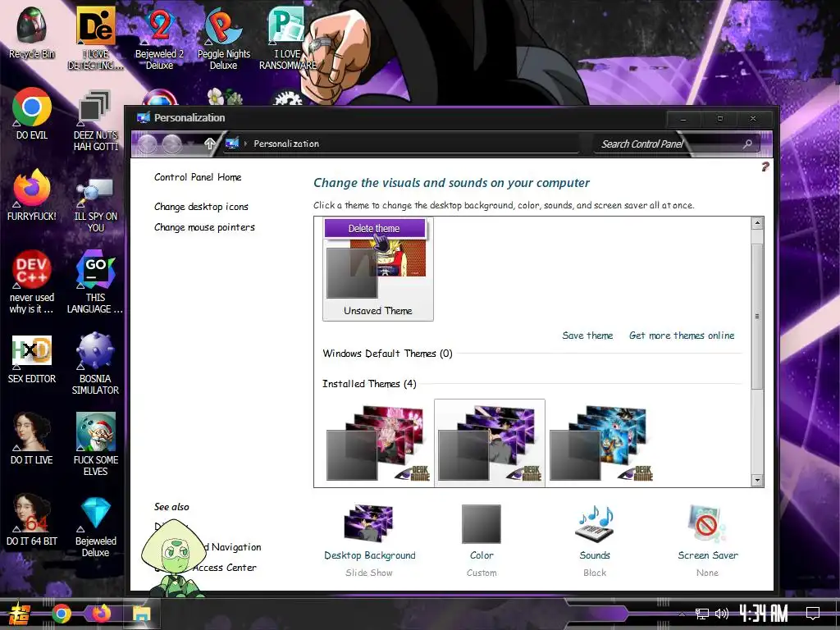Click the Windows Default Themes (0) heading
The height and width of the screenshot is (630, 840).
[x=387, y=354]
